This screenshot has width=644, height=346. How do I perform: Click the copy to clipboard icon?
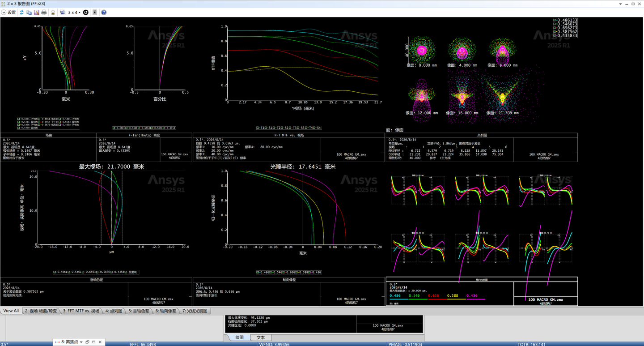[x=29, y=13]
